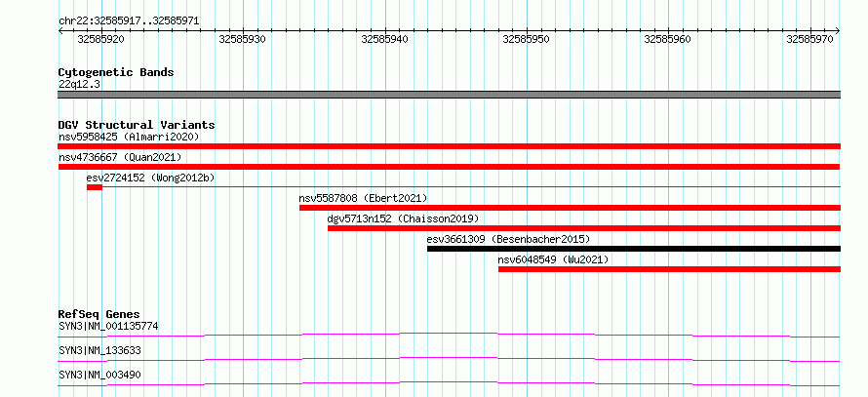Click ruler coordinate 32585960

pos(668,39)
